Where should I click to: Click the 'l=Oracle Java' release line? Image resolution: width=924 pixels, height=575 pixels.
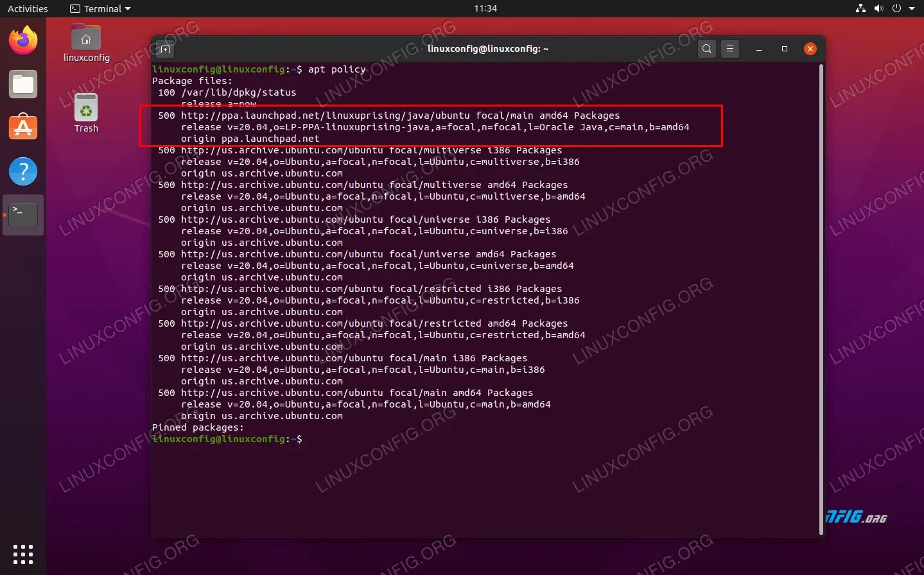click(x=435, y=127)
